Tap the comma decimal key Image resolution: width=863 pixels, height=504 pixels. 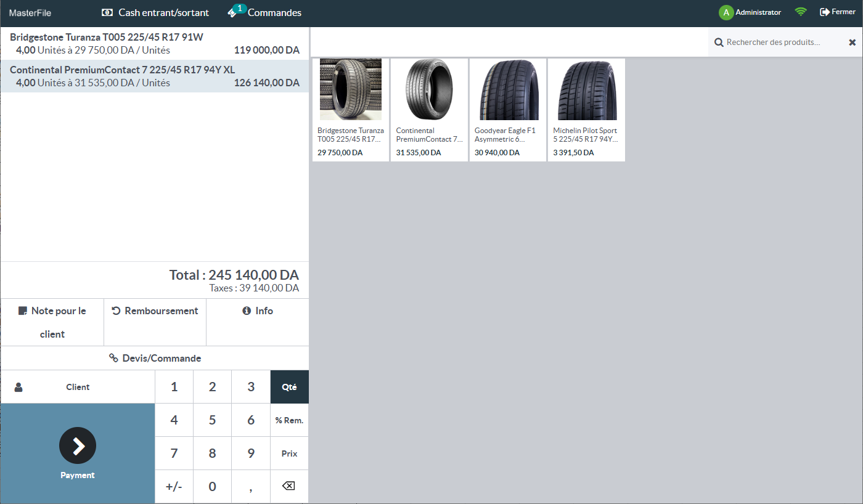click(x=251, y=487)
